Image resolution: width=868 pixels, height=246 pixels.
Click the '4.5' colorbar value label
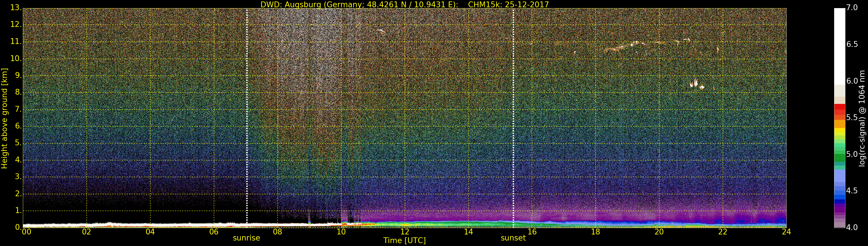tap(852, 191)
